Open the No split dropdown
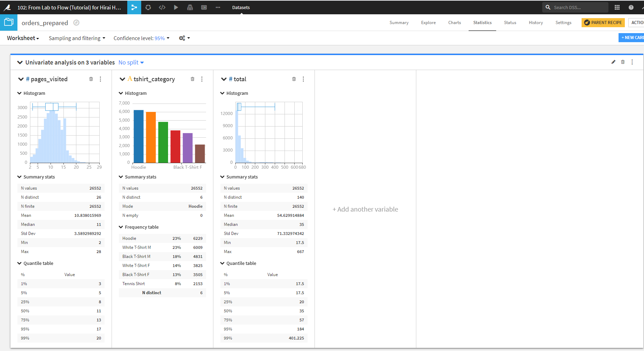Image resolution: width=644 pixels, height=351 pixels. click(131, 62)
